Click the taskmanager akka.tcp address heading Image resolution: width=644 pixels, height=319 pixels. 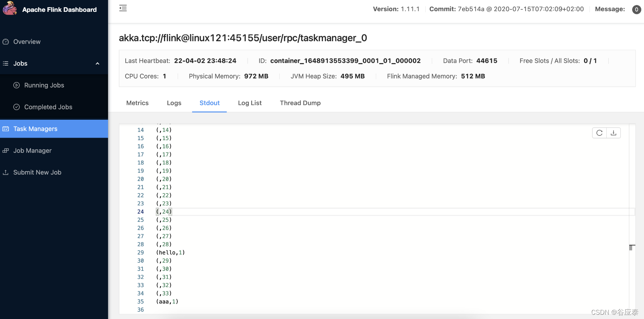click(x=243, y=38)
